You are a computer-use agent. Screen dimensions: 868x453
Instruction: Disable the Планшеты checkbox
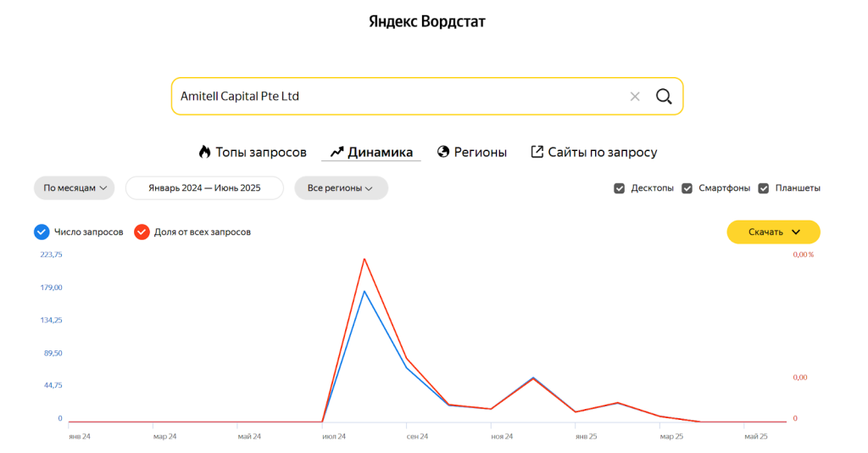coord(764,188)
